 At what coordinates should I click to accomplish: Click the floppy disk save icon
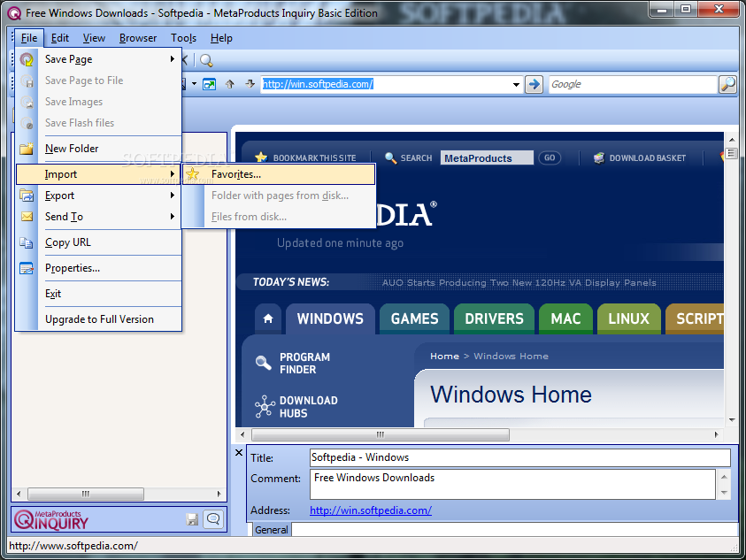tap(192, 519)
